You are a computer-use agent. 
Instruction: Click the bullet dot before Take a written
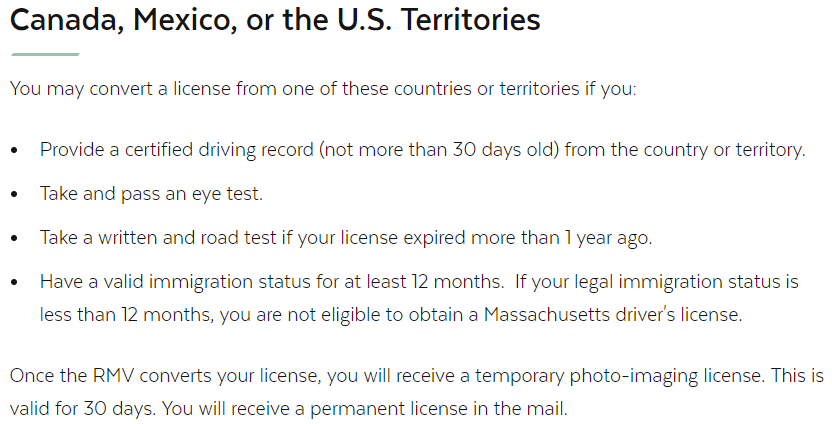click(x=14, y=238)
